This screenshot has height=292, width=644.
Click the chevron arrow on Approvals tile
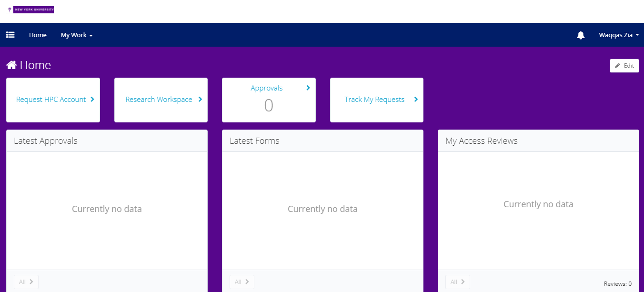coord(308,88)
